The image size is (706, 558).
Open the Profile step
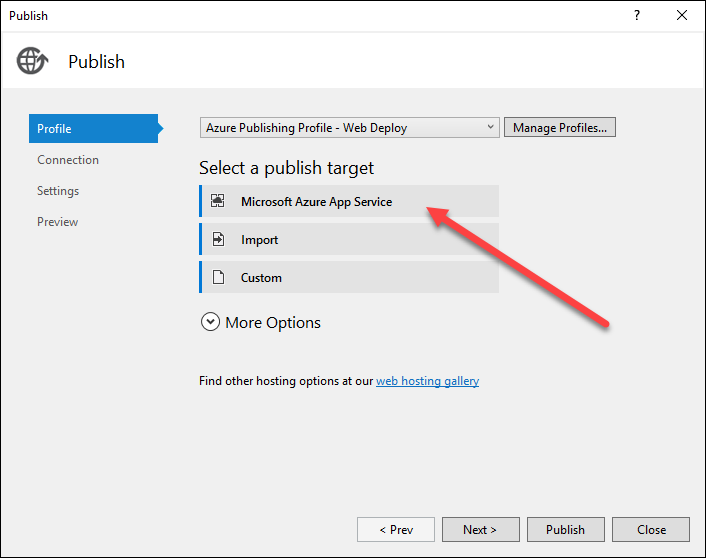(x=93, y=128)
